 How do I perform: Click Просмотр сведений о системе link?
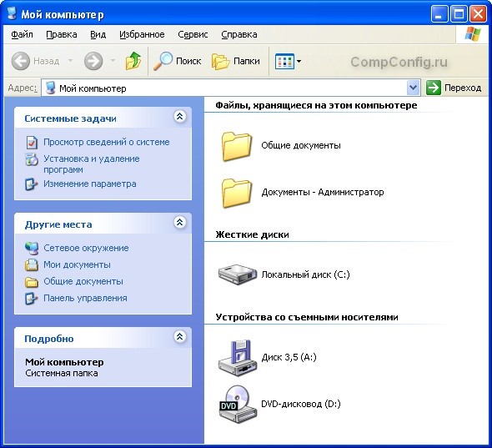click(x=107, y=142)
